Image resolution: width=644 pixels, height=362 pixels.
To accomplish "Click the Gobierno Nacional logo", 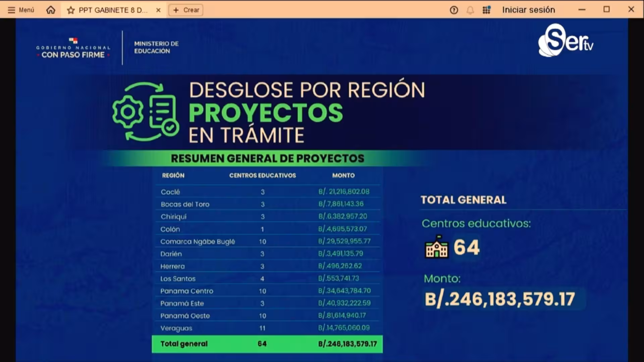I will pos(73,48).
